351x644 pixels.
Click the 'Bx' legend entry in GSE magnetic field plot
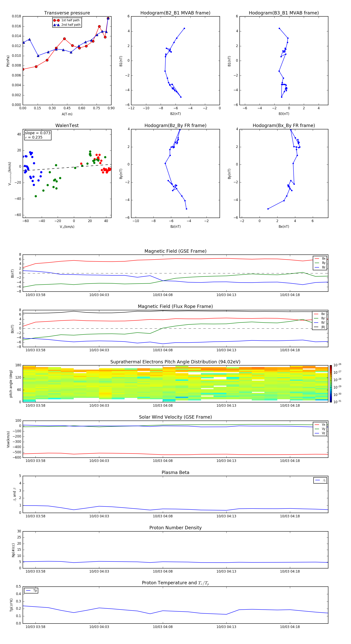tap(320, 259)
